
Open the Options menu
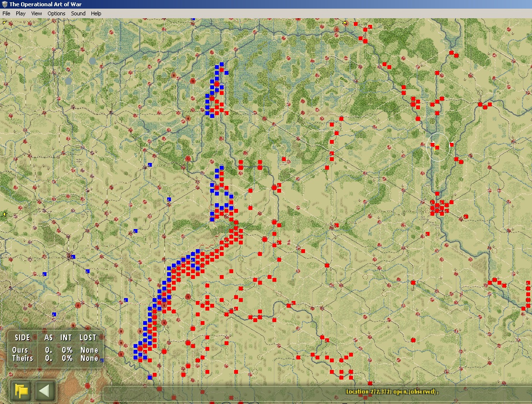[x=57, y=13]
